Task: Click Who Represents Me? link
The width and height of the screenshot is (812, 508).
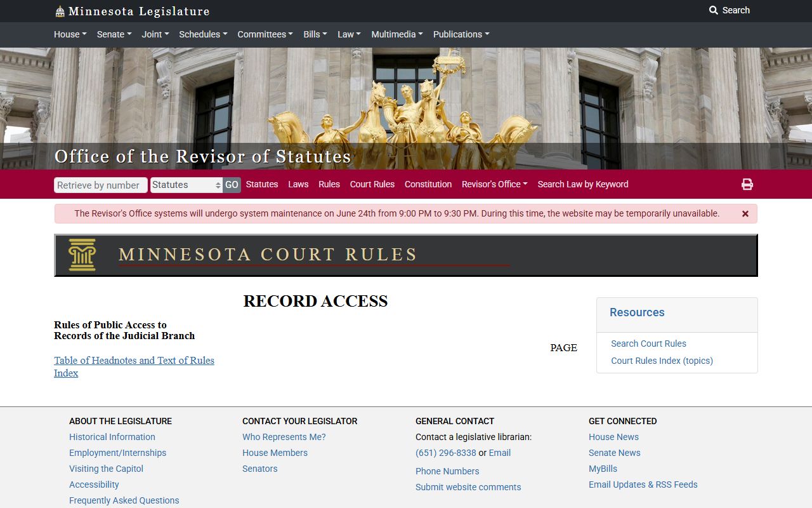Action: click(284, 437)
